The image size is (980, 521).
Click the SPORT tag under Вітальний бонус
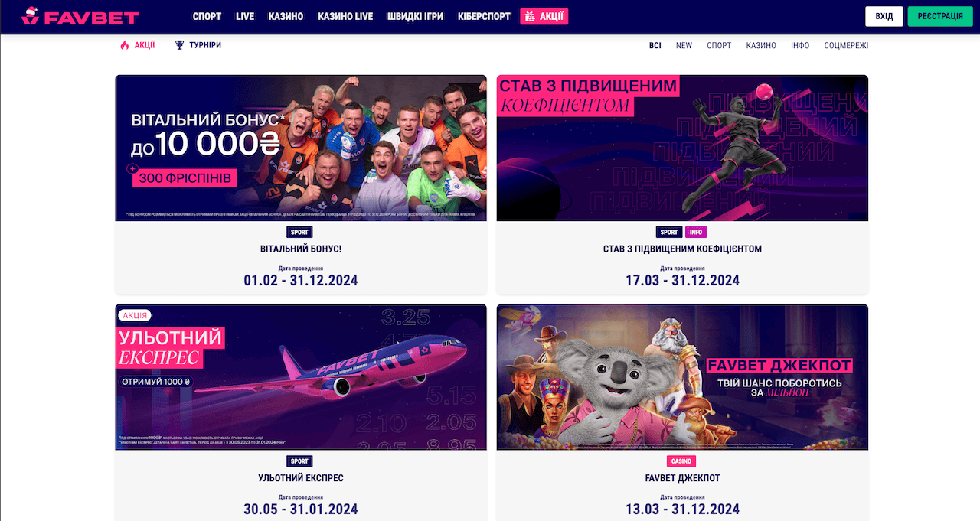click(x=300, y=232)
